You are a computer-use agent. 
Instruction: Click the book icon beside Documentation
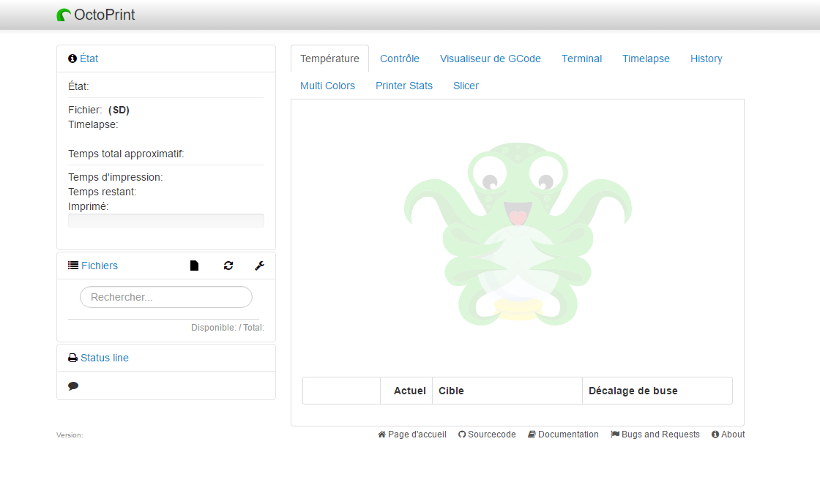click(532, 435)
